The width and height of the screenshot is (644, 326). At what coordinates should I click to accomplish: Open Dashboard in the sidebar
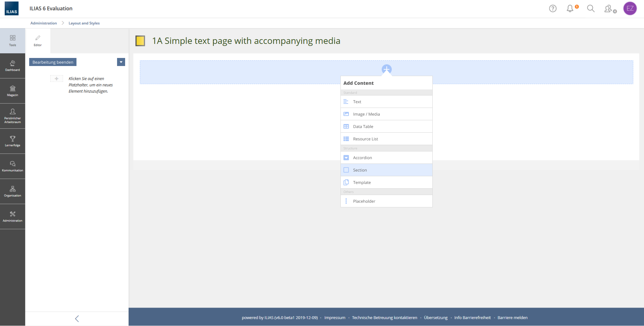click(12, 66)
